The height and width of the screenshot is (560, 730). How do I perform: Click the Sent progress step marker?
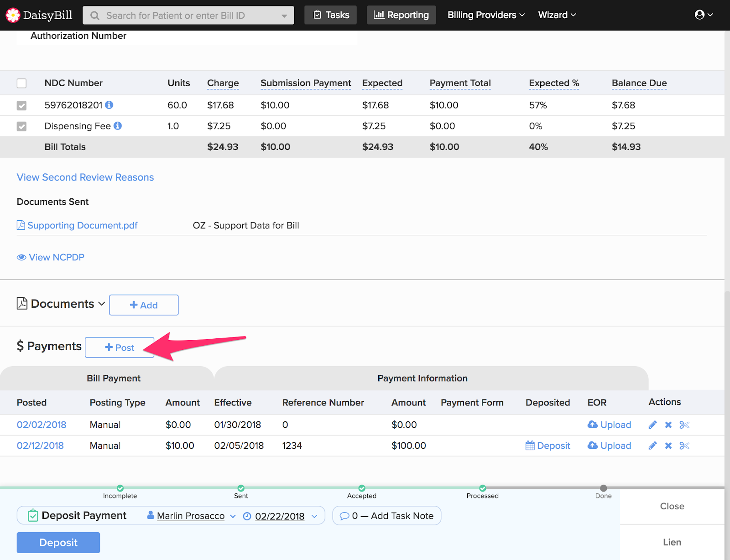241,488
